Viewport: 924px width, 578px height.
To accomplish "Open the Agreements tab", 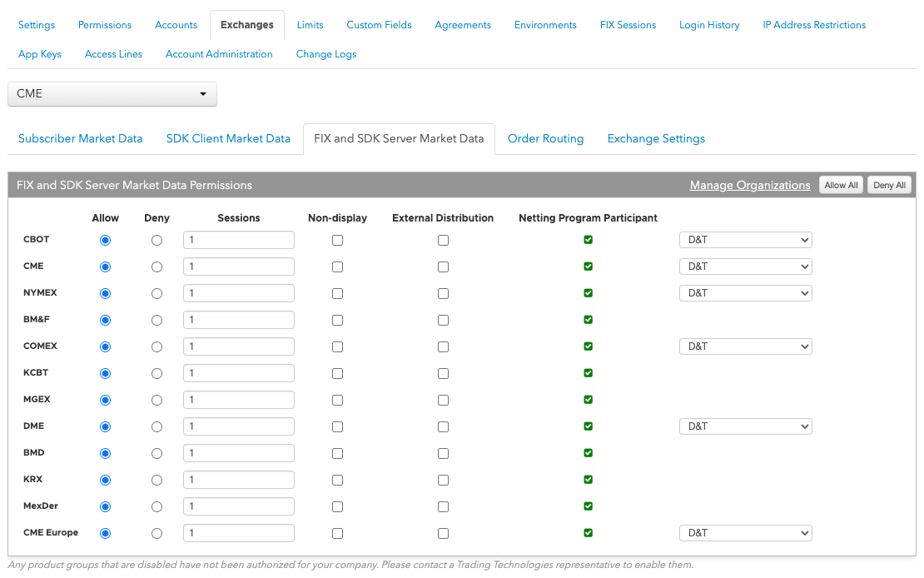I will [x=463, y=25].
